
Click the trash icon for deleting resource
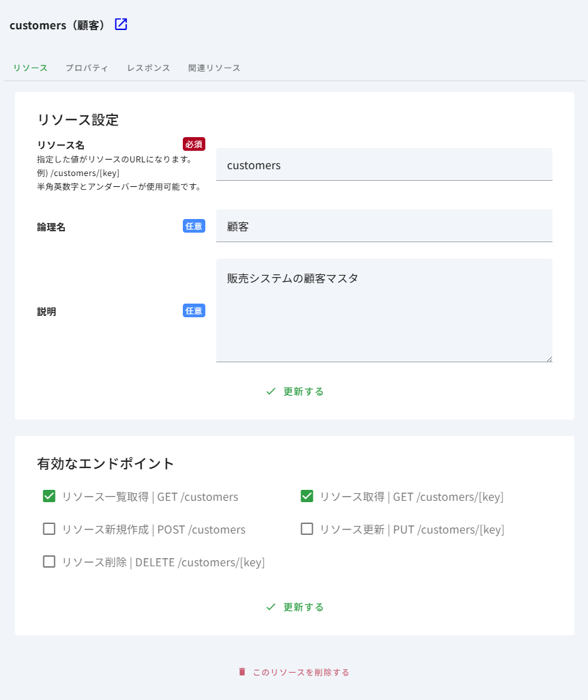tap(242, 672)
